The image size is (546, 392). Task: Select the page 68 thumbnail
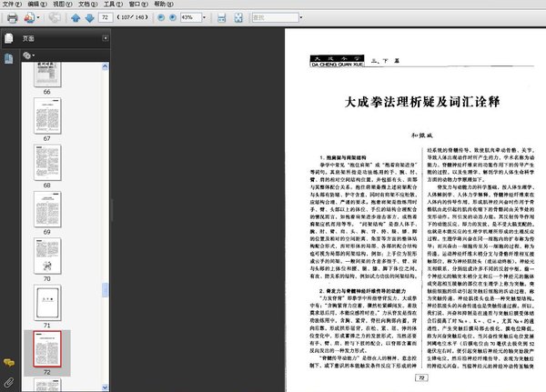coord(47,163)
